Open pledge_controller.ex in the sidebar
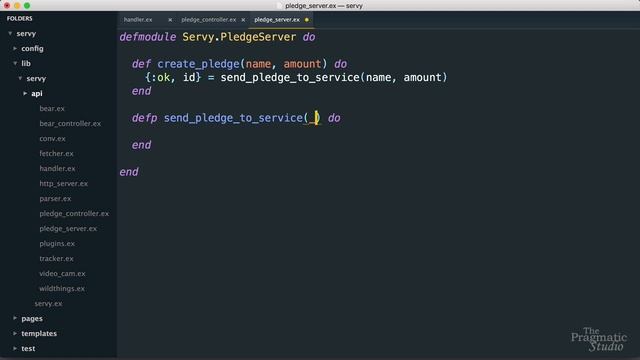Viewport: 640px width, 360px height. point(74,213)
